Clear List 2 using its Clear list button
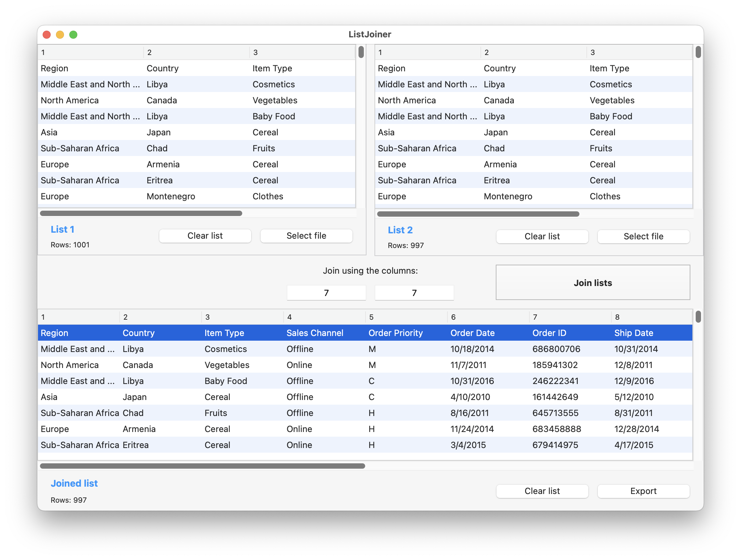741x560 pixels. [x=542, y=236]
